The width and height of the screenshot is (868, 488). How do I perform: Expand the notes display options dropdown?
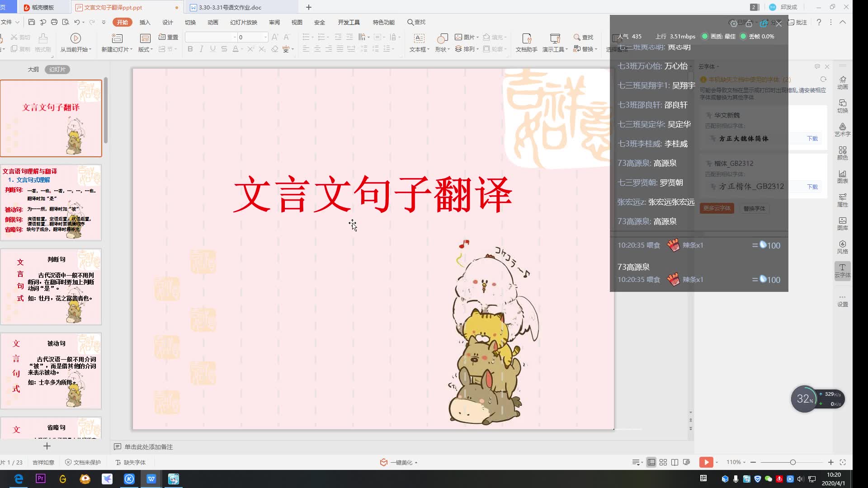pos(637,462)
